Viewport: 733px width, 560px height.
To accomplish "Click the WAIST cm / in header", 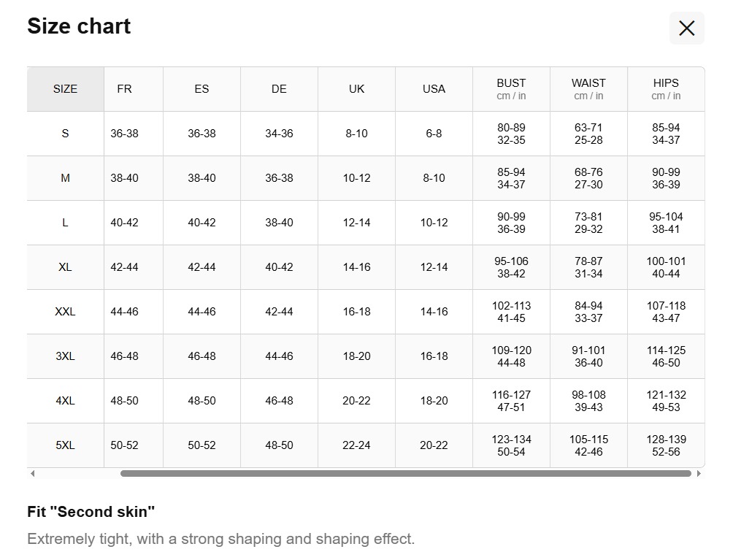I will pyautogui.click(x=588, y=89).
